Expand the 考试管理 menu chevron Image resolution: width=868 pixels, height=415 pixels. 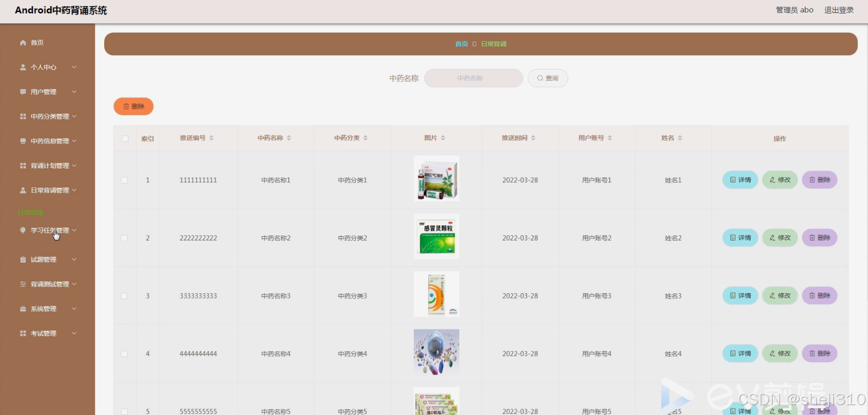[74, 333]
